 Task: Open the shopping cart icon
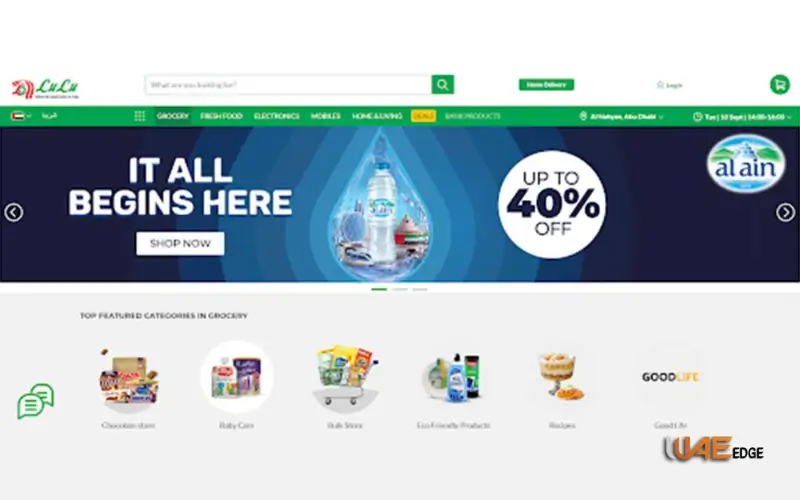point(780,85)
